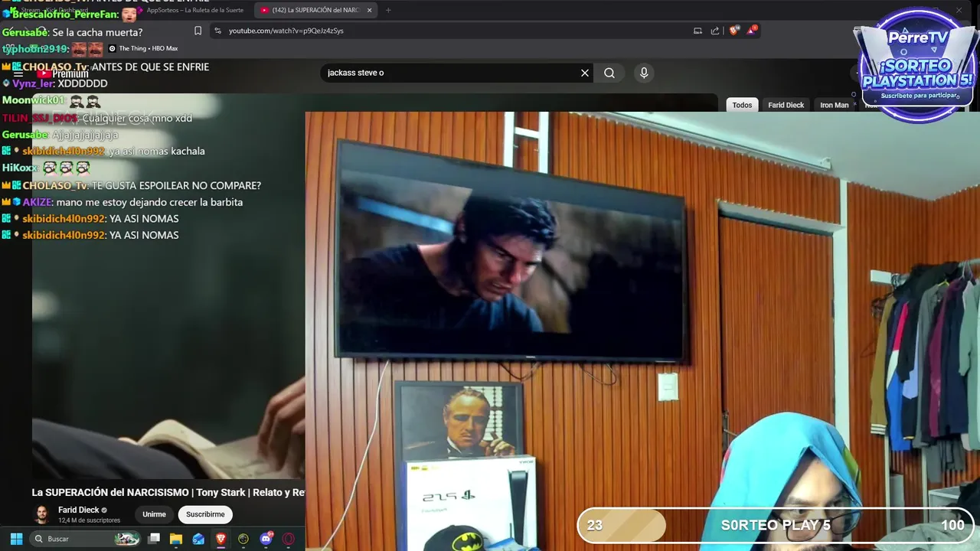Click Farid Dieck channel avatar

41,514
